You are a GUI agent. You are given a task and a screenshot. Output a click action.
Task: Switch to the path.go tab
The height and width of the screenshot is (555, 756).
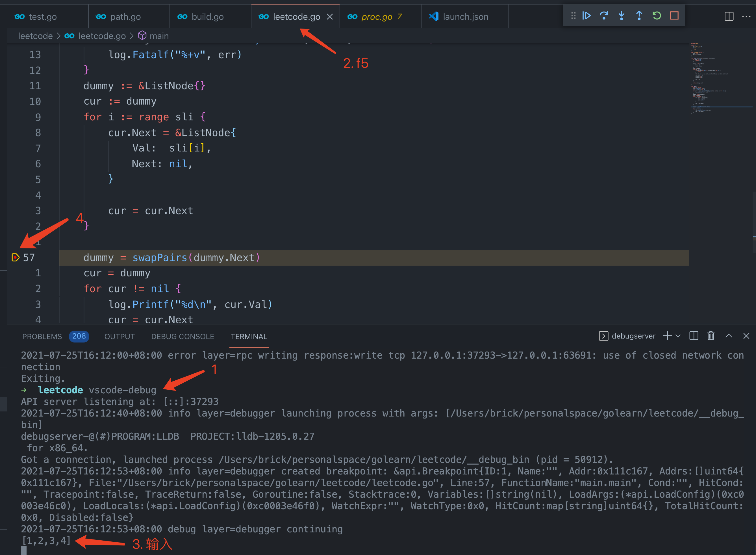(129, 16)
